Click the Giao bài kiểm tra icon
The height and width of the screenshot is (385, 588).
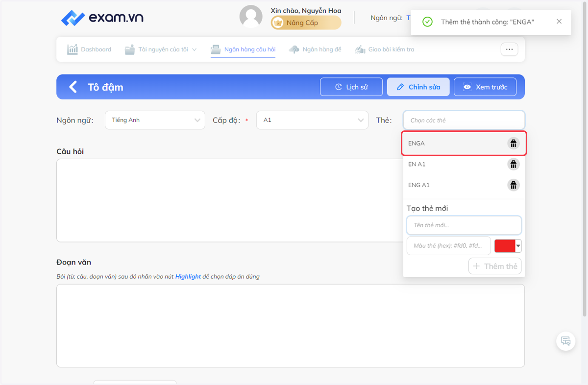(x=360, y=49)
